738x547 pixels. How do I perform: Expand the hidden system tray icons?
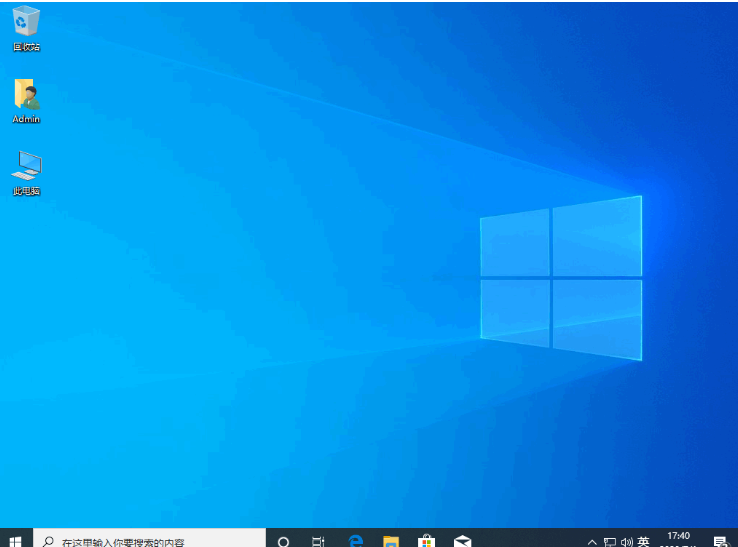[x=592, y=541]
